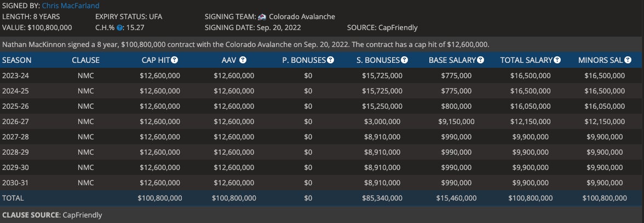Click the TOTAL row label
The width and height of the screenshot is (644, 223).
[x=13, y=198]
